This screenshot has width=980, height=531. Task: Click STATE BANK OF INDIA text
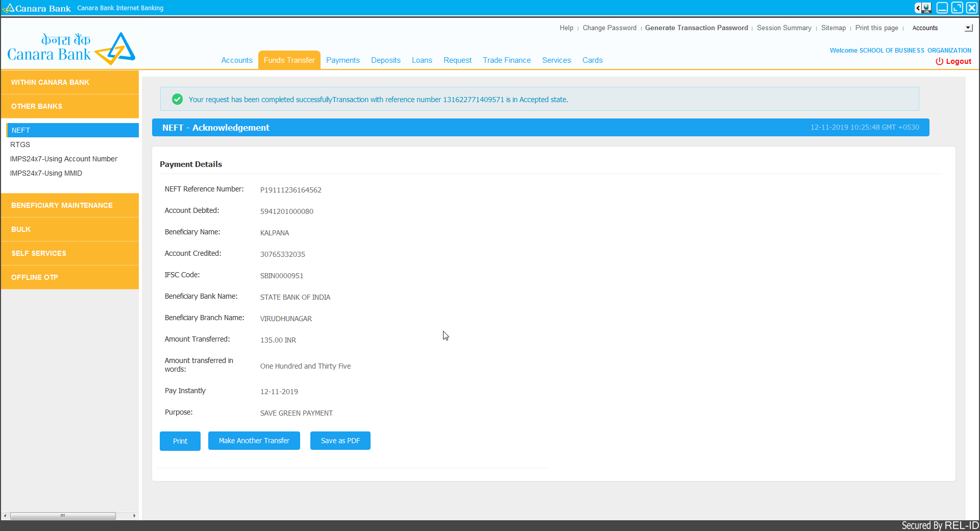point(295,297)
